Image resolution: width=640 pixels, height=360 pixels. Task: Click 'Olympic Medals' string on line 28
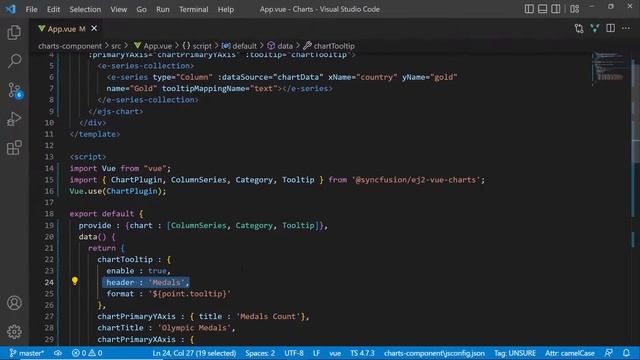pyautogui.click(x=194, y=328)
